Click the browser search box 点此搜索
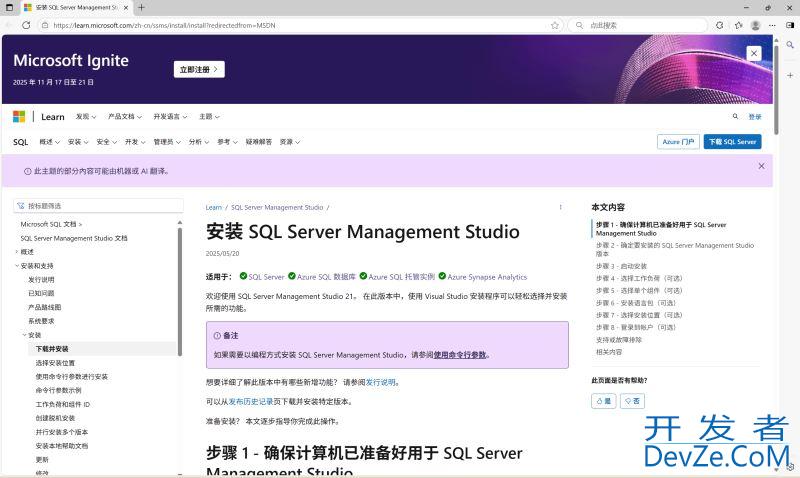800x478 pixels. coord(638,25)
